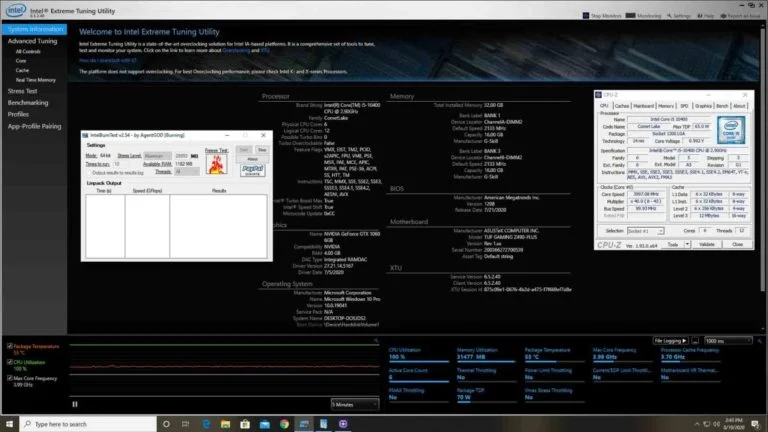Follow the XTU link in the welcome text

pos(265,50)
